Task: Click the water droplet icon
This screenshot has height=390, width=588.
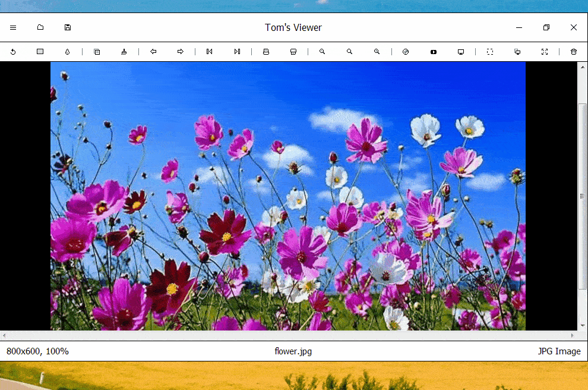Action: 68,52
